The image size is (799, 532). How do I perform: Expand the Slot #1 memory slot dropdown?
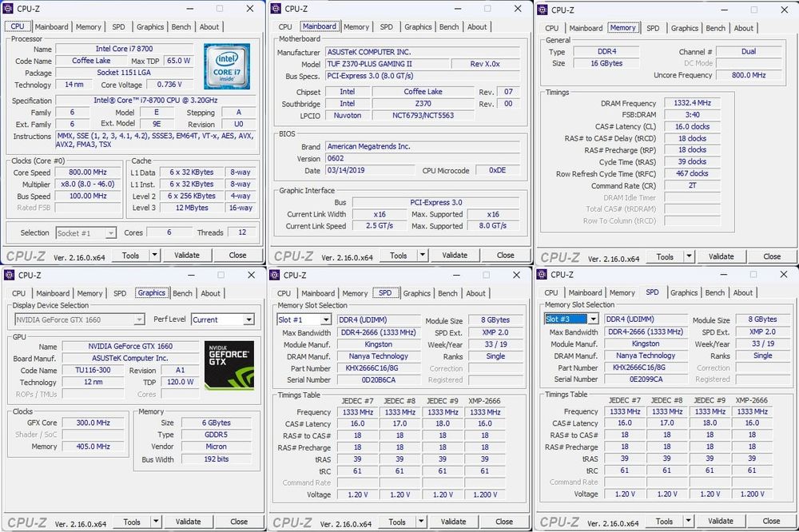tap(326, 320)
